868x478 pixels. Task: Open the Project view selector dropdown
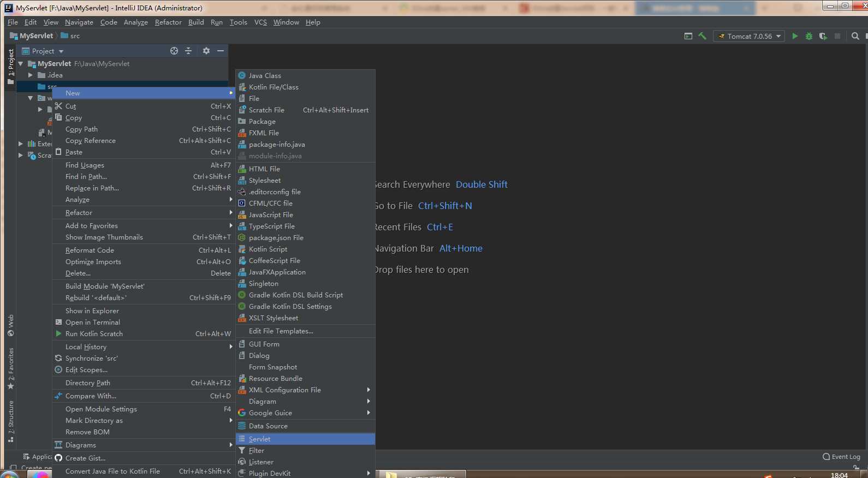(43, 51)
